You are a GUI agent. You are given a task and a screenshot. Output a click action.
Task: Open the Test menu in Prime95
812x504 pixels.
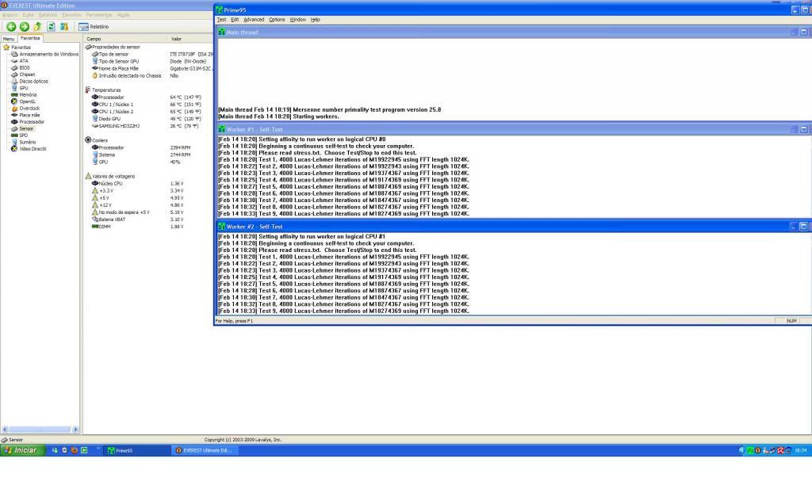pyautogui.click(x=222, y=20)
